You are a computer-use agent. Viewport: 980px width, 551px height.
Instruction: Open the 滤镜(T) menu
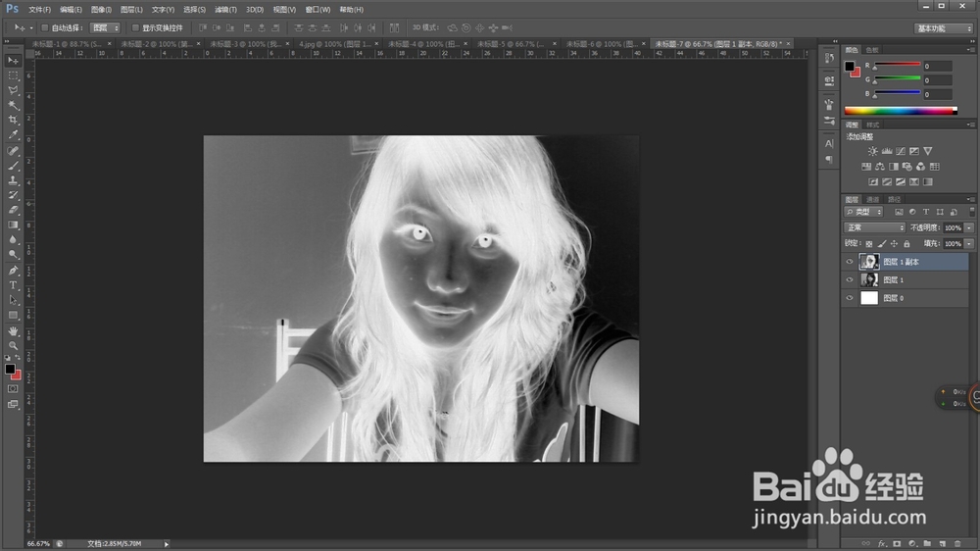pos(225,10)
